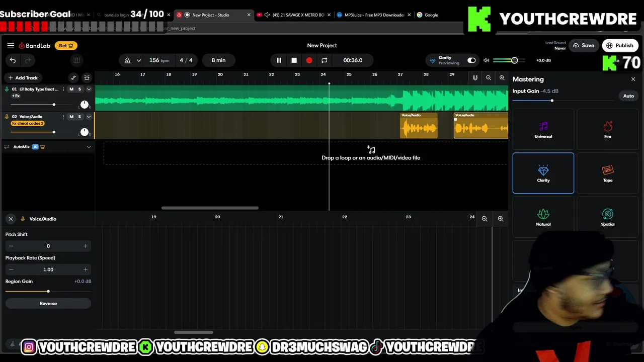Toggle magnet snap to grid
644x362 pixels.
click(475, 78)
